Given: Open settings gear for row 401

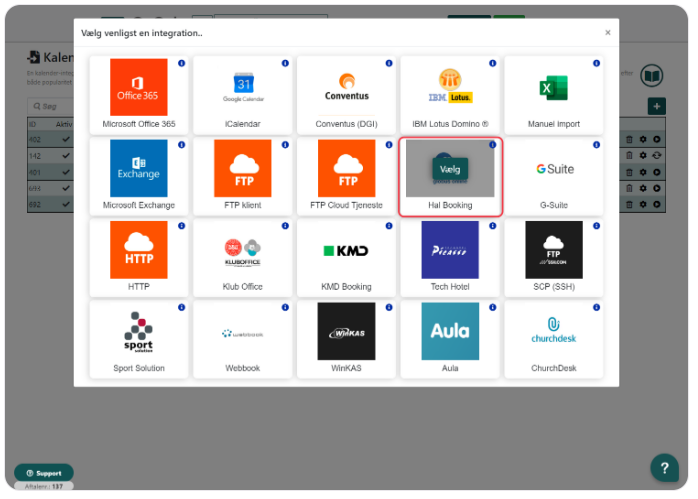Looking at the screenshot, I should click(643, 172).
